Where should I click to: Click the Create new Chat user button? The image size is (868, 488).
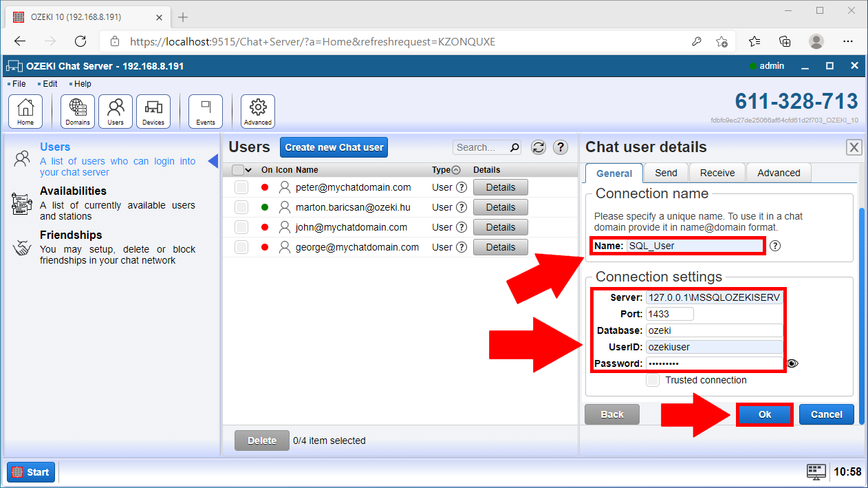[x=334, y=147]
